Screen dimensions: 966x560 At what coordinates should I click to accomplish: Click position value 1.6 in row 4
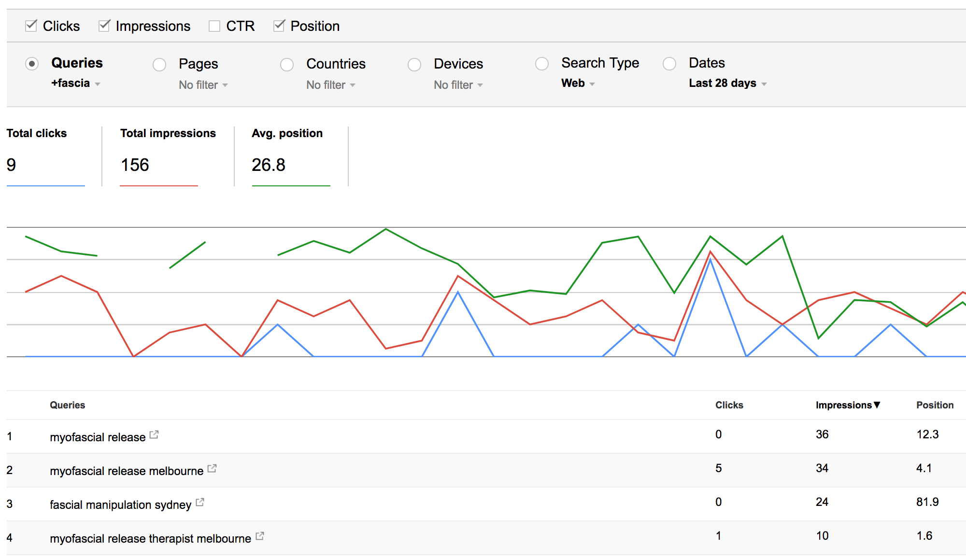[924, 536]
